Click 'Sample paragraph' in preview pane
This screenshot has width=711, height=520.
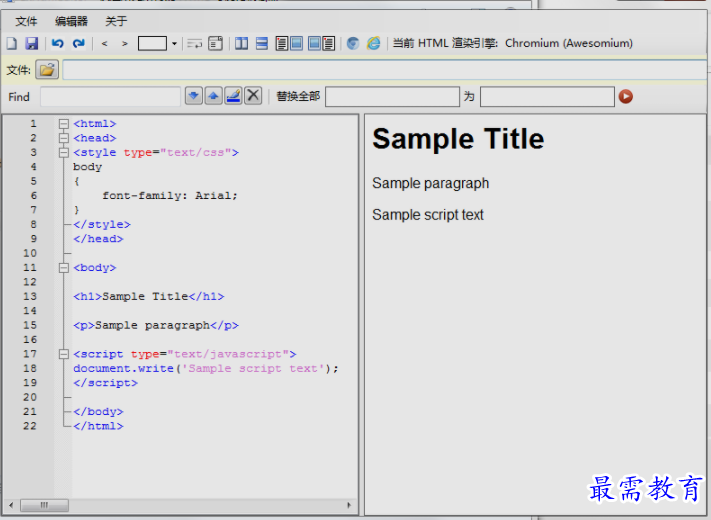431,184
